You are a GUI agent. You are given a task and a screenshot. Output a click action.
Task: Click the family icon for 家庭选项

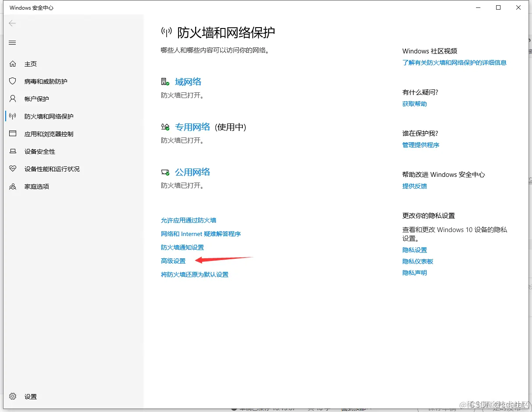pyautogui.click(x=13, y=187)
